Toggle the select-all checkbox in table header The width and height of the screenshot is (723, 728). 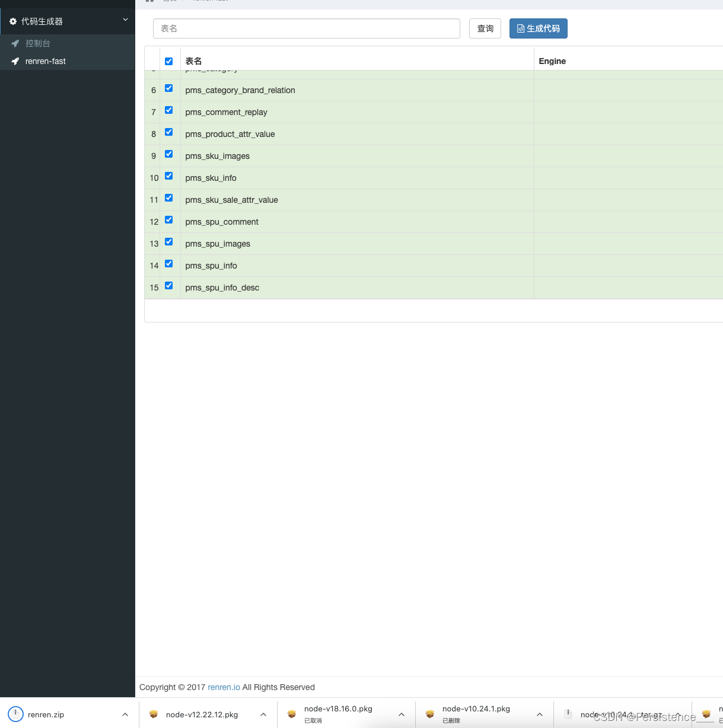[x=168, y=61]
